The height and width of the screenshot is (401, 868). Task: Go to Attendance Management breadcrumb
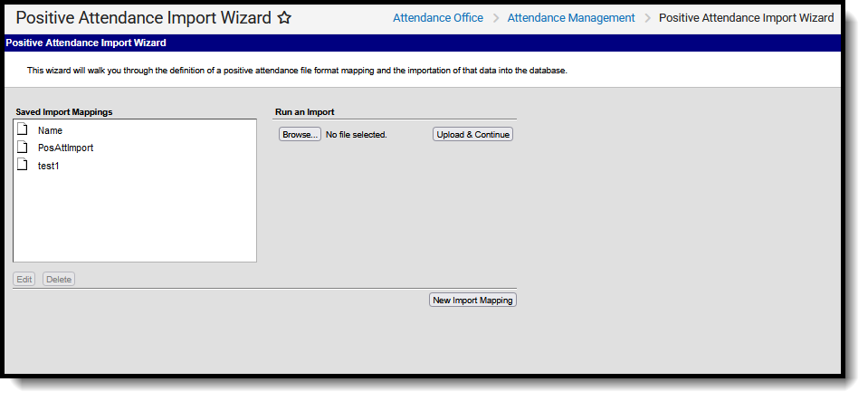pos(571,18)
